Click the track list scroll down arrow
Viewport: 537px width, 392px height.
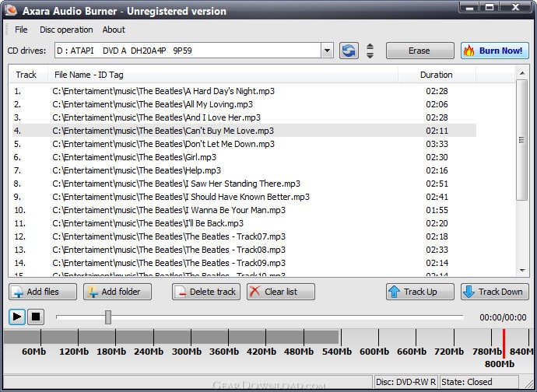click(x=522, y=271)
